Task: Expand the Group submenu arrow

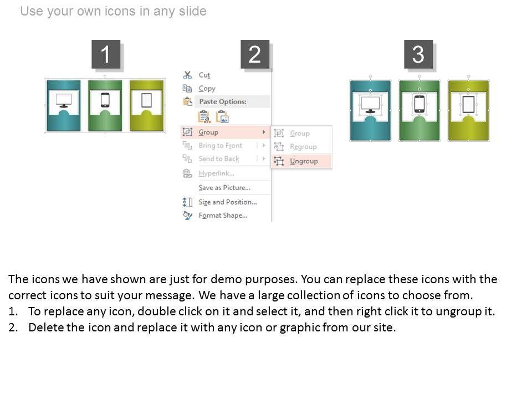Action: pyautogui.click(x=264, y=132)
